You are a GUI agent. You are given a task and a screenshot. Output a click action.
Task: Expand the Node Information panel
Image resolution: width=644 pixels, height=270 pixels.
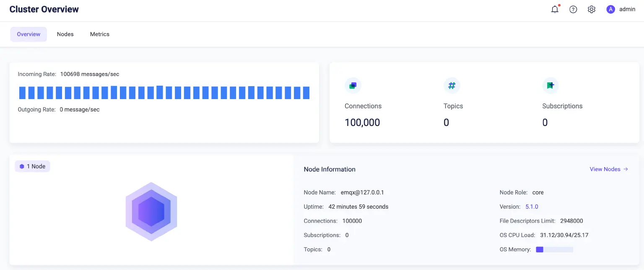point(330,169)
